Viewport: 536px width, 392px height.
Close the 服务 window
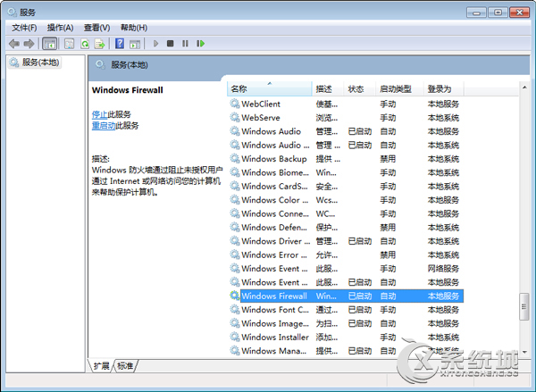click(519, 13)
